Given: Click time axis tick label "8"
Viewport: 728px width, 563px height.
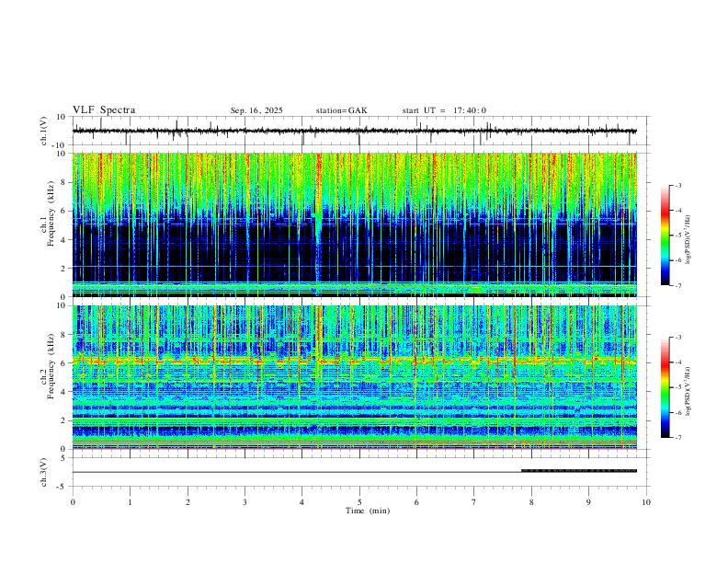Looking at the screenshot, I should pyautogui.click(x=531, y=502).
